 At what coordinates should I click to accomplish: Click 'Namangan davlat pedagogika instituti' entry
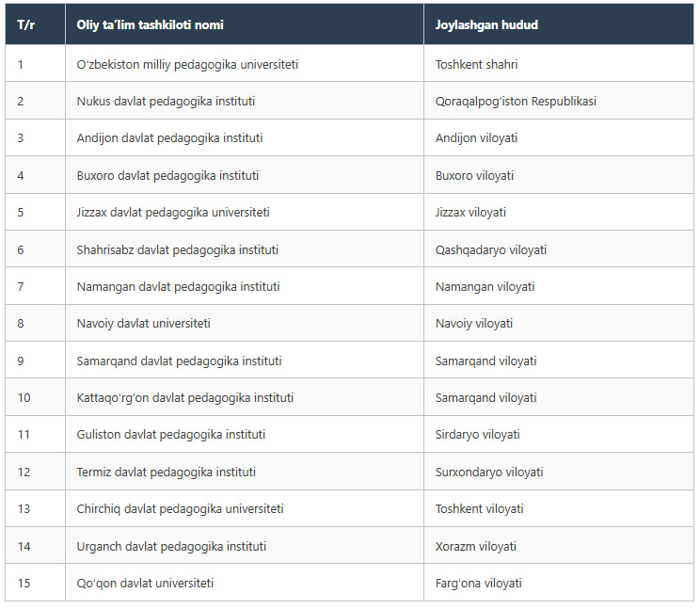tap(178, 287)
